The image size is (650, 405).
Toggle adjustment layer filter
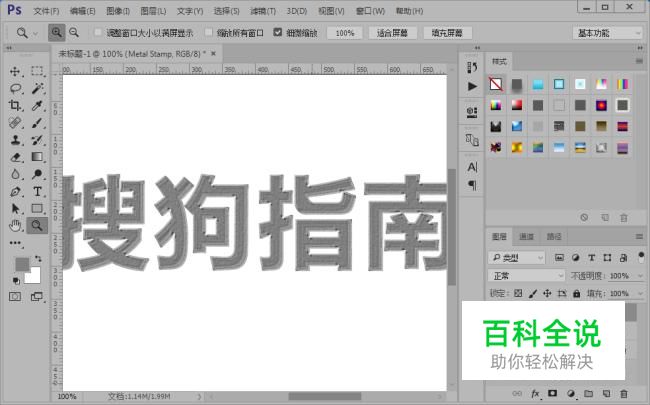[575, 258]
